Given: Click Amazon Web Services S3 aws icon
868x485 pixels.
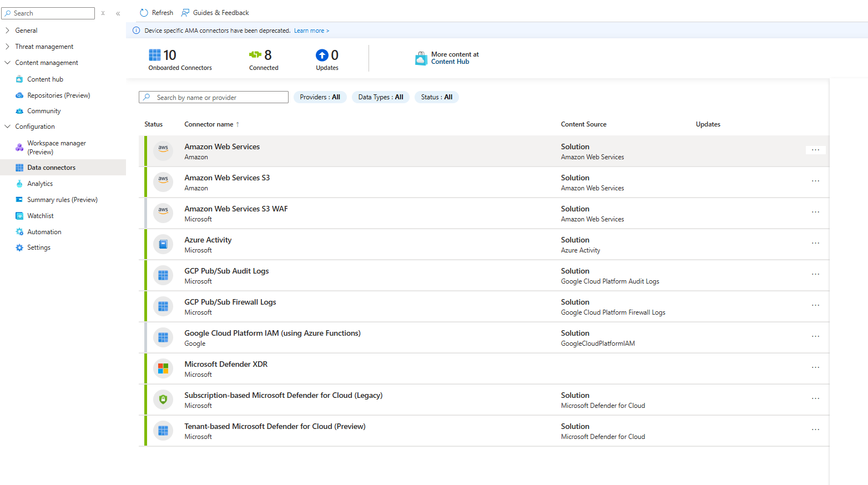Looking at the screenshot, I should (x=163, y=182).
